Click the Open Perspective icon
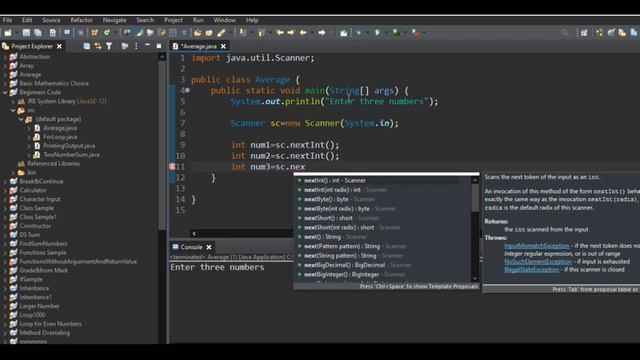Viewport: 640px width, 360px height. click(584, 33)
